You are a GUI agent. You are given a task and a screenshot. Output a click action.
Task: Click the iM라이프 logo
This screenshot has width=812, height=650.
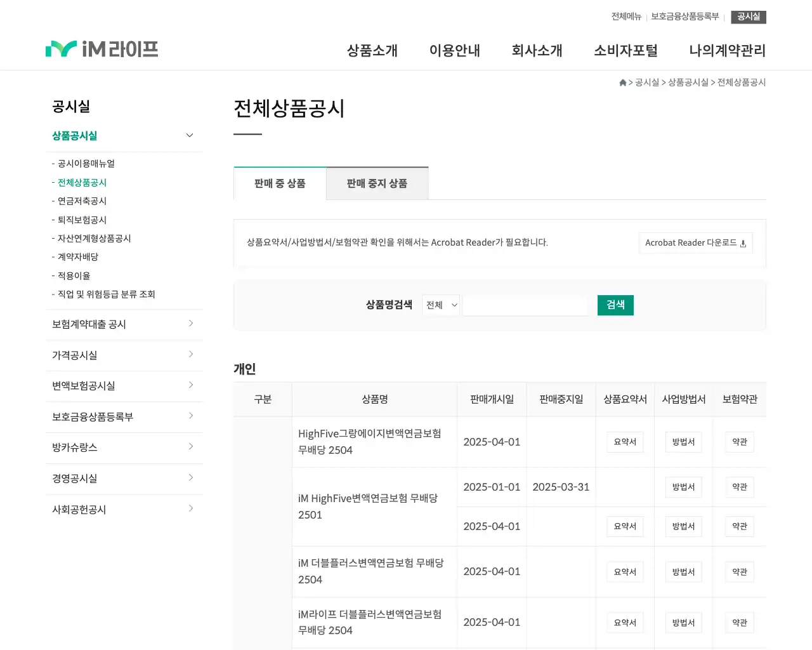pos(101,49)
